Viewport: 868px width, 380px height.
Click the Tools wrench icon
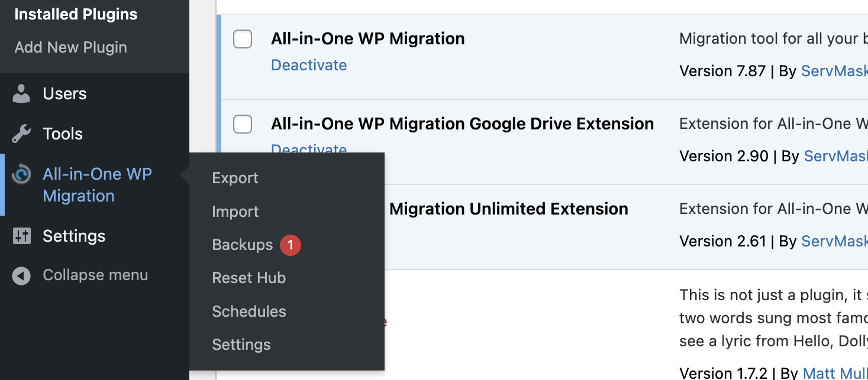click(x=21, y=134)
